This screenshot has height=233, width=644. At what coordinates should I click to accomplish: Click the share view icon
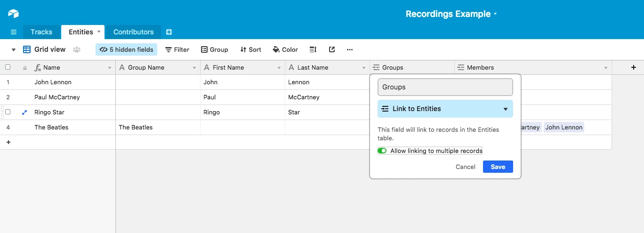point(332,49)
